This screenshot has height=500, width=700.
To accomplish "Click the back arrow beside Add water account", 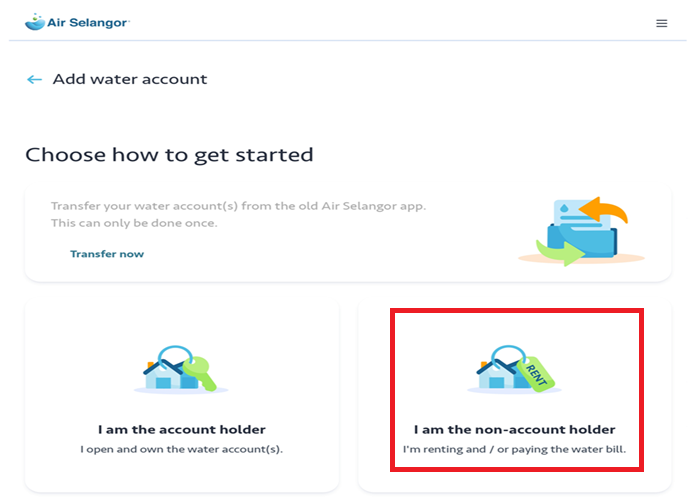I will coord(34,79).
